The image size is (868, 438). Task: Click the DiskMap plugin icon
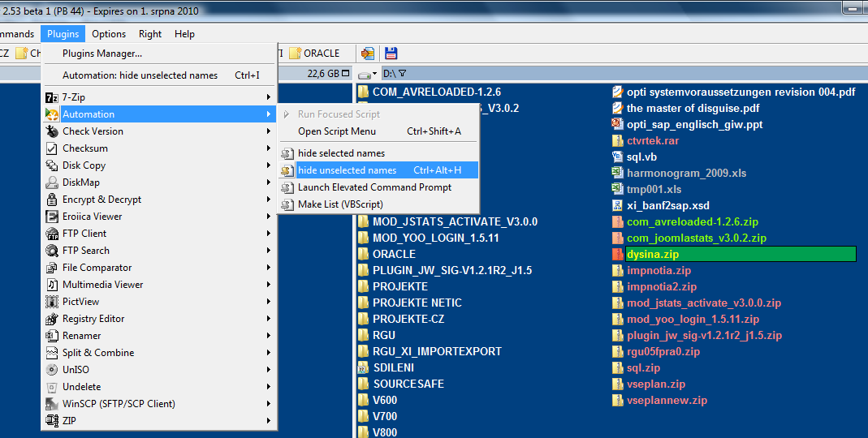pyautogui.click(x=51, y=182)
